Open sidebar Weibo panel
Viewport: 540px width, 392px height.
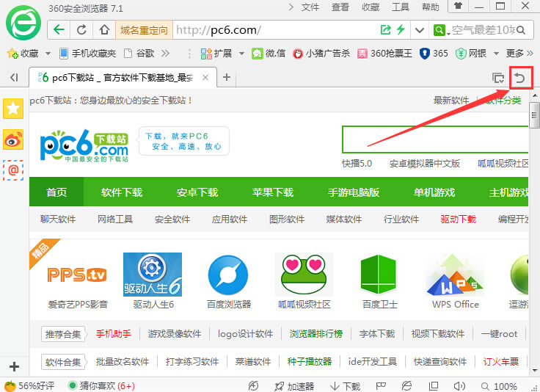13,139
